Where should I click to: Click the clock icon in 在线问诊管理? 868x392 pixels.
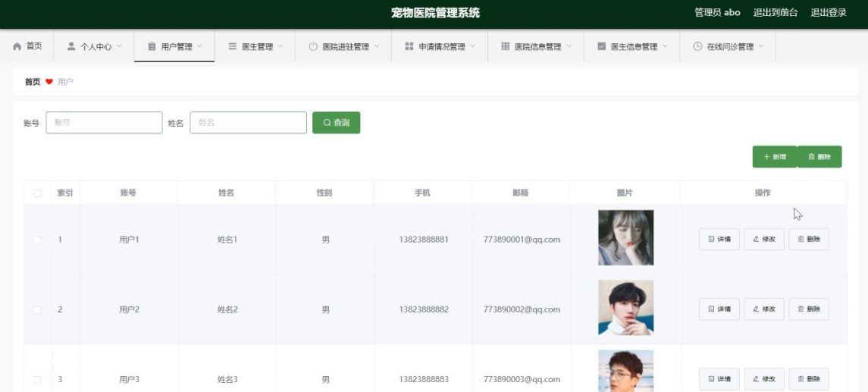(697, 46)
